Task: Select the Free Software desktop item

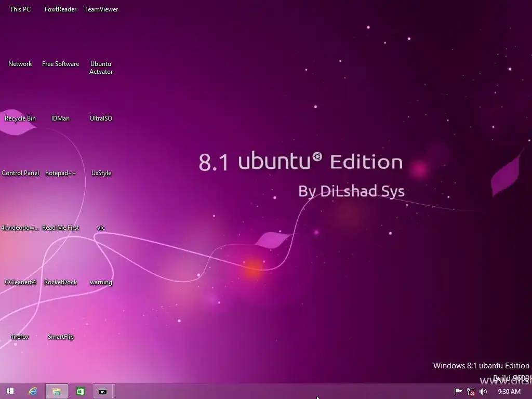Action: point(60,64)
